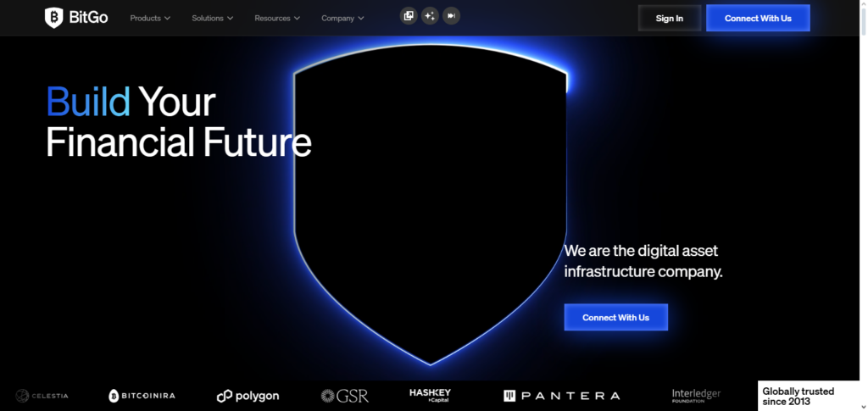This screenshot has width=868, height=411.
Task: Open the Company menu
Action: [342, 18]
